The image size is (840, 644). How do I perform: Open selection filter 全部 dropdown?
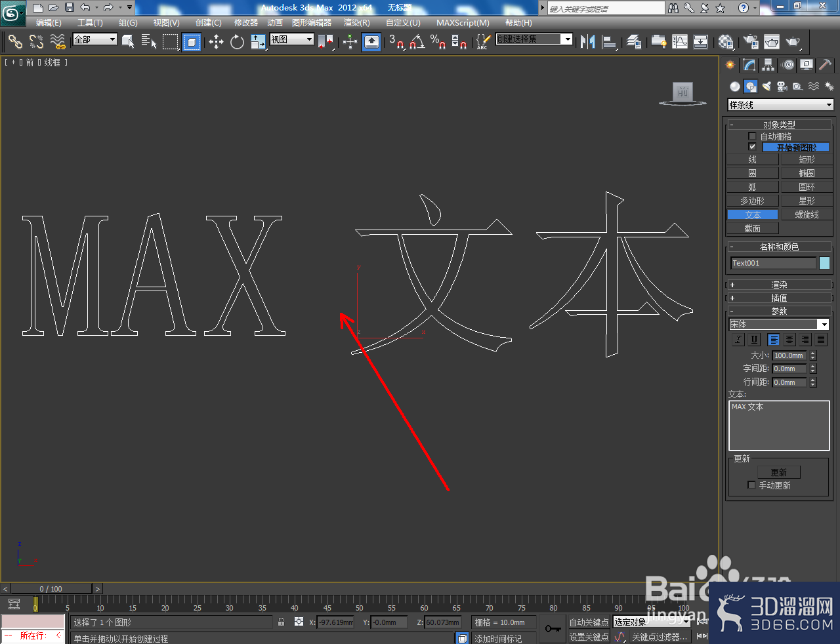[x=94, y=39]
